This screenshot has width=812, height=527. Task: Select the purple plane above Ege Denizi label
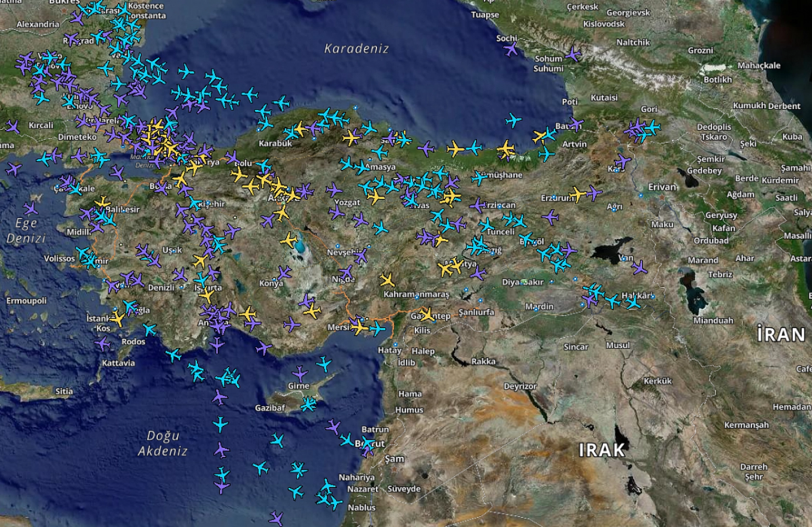pyautogui.click(x=31, y=208)
